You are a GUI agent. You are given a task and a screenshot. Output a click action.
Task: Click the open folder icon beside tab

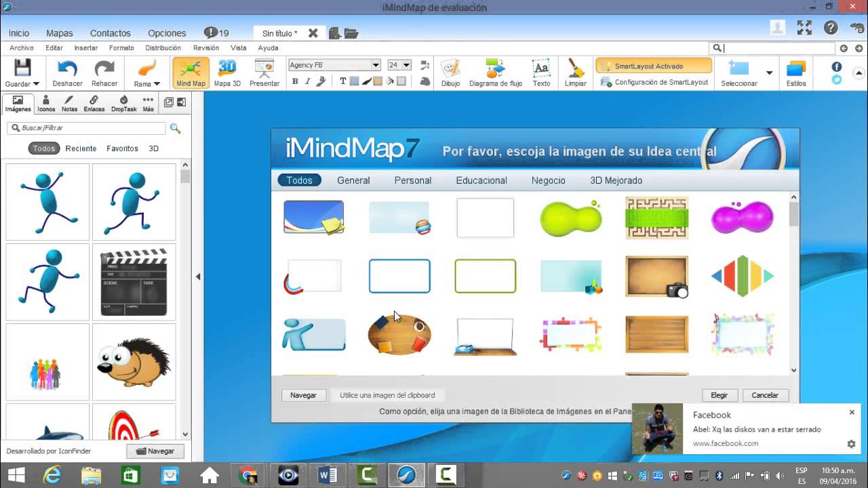point(351,33)
